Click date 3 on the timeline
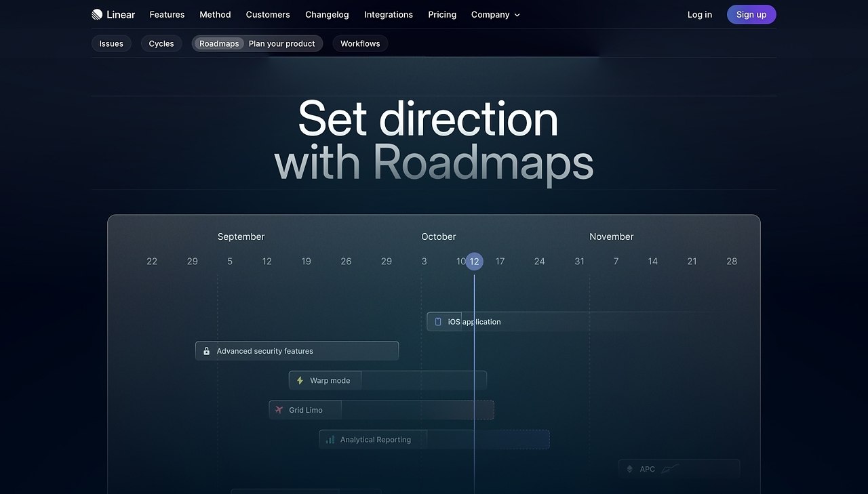868x494 pixels. (425, 262)
